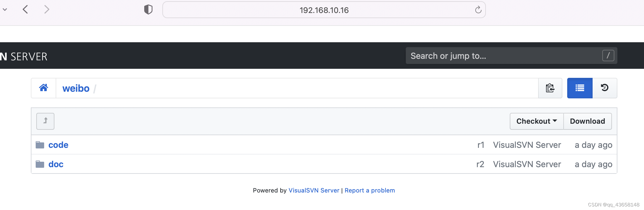Click the Search or jump to field
Viewport: 644px width, 210px height.
tap(511, 56)
